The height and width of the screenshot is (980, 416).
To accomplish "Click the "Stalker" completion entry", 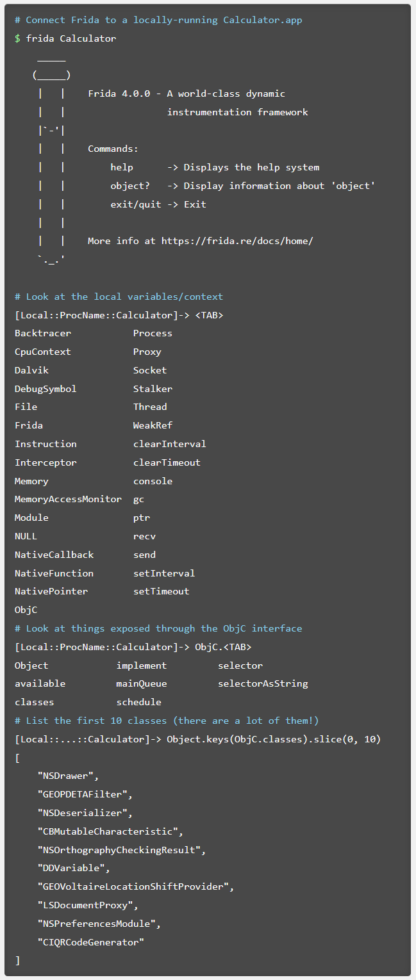I will click(153, 389).
